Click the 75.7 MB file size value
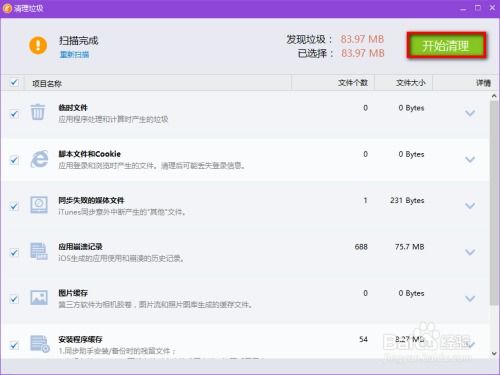Screen dimensions: 500x375 pyautogui.click(x=409, y=247)
